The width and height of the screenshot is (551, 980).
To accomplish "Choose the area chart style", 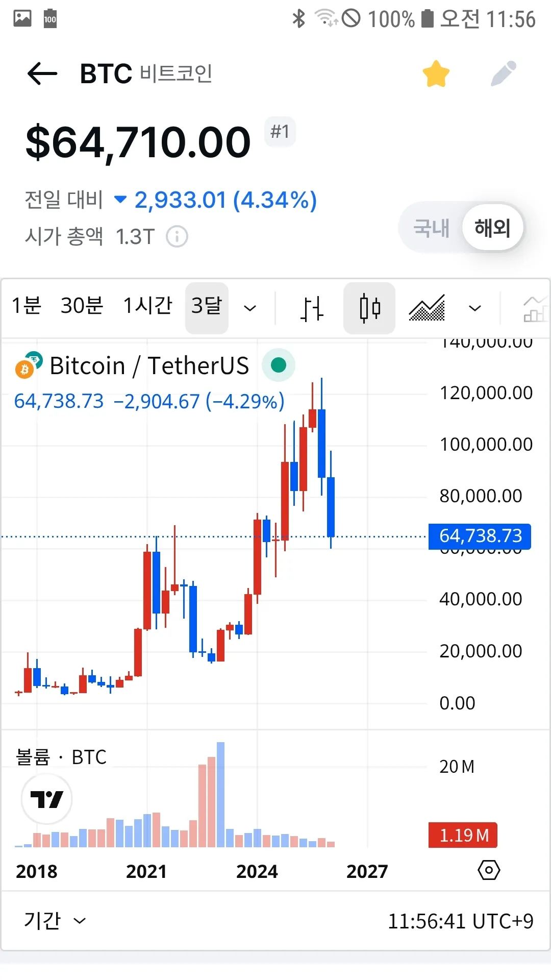I will coord(427,308).
